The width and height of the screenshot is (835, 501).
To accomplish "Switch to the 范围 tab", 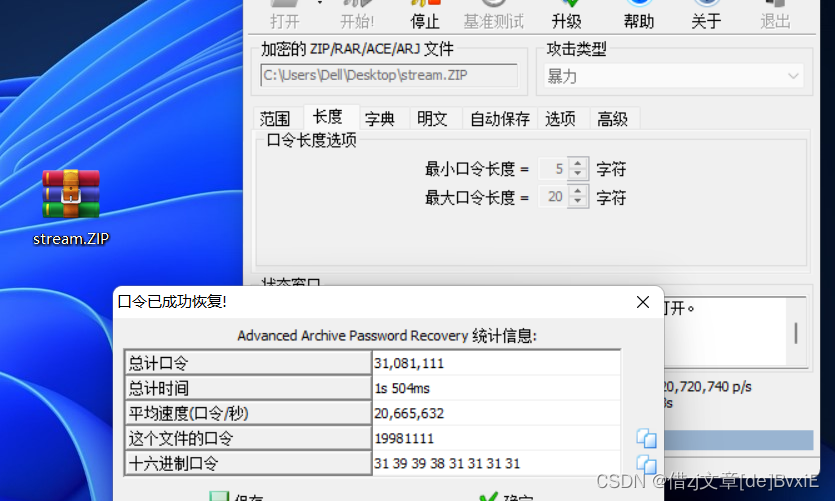I will tap(275, 118).
